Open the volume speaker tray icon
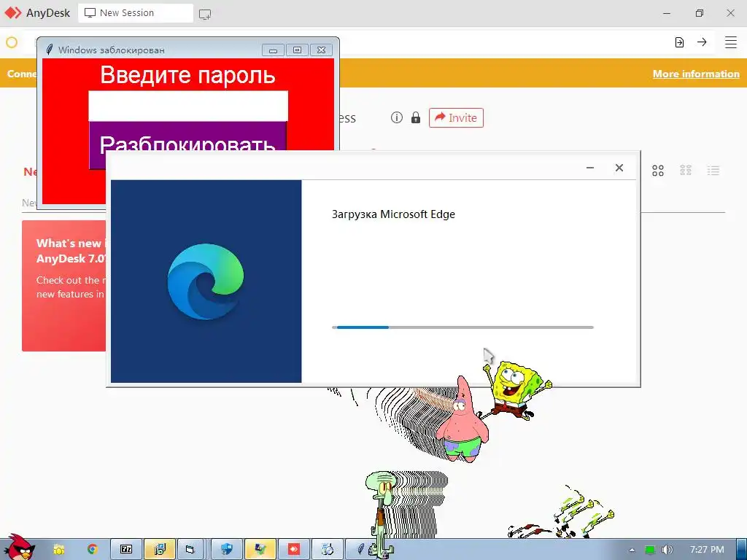The width and height of the screenshot is (747, 560). [667, 550]
